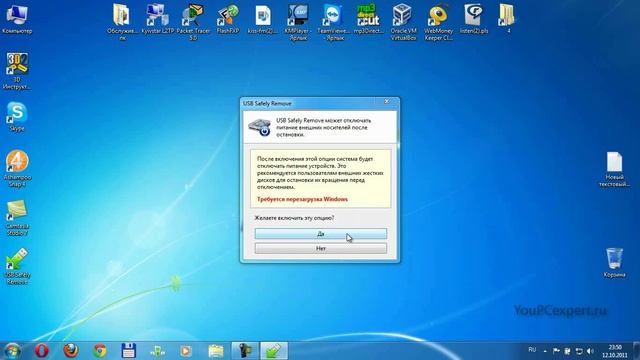Select the FlashFXP desktop shortcut
Viewport: 640px width, 360px height.
[228, 19]
